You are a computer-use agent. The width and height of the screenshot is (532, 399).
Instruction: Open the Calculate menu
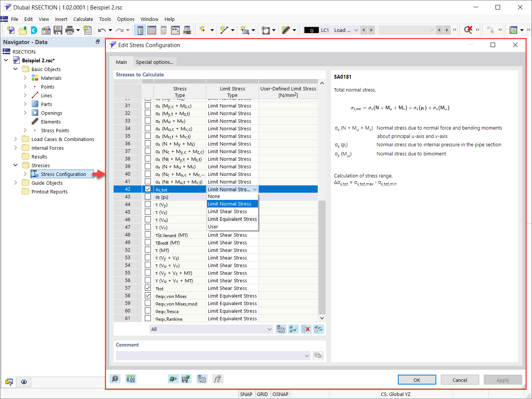83,19
